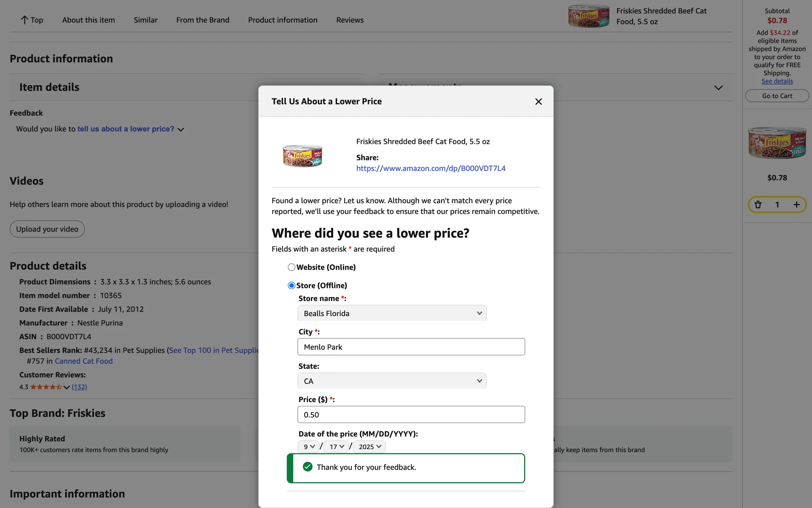Click the trash icon in cart
The width and height of the screenshot is (812, 508).
pos(758,205)
